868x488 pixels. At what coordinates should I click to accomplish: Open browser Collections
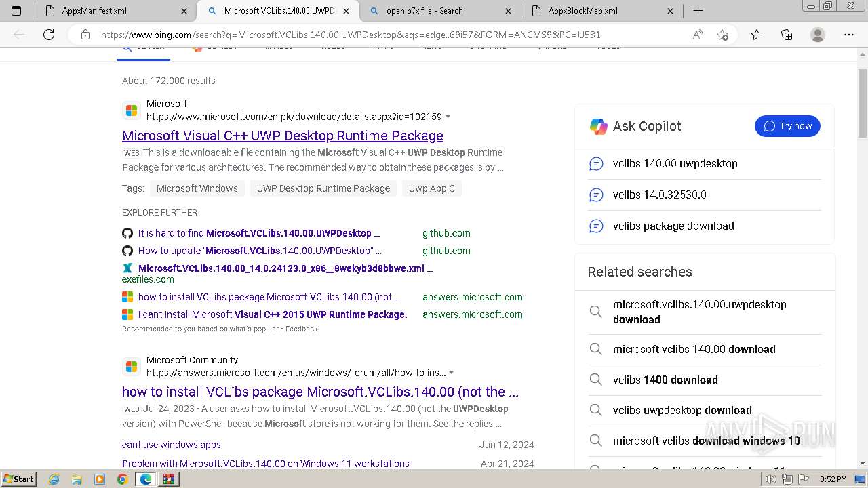coord(787,35)
